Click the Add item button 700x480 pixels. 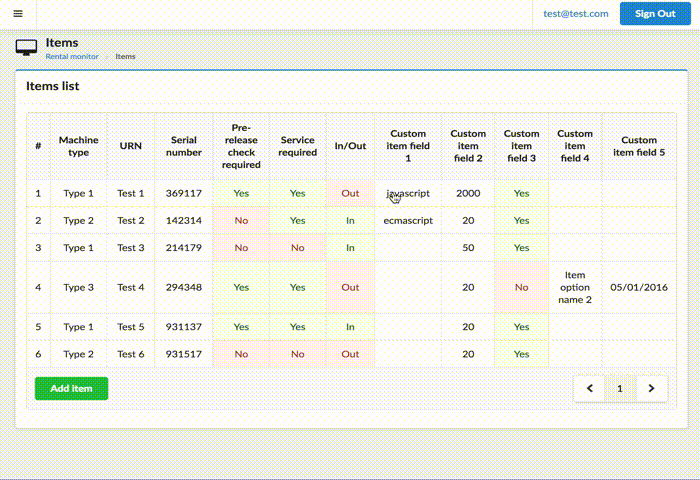pyautogui.click(x=71, y=388)
